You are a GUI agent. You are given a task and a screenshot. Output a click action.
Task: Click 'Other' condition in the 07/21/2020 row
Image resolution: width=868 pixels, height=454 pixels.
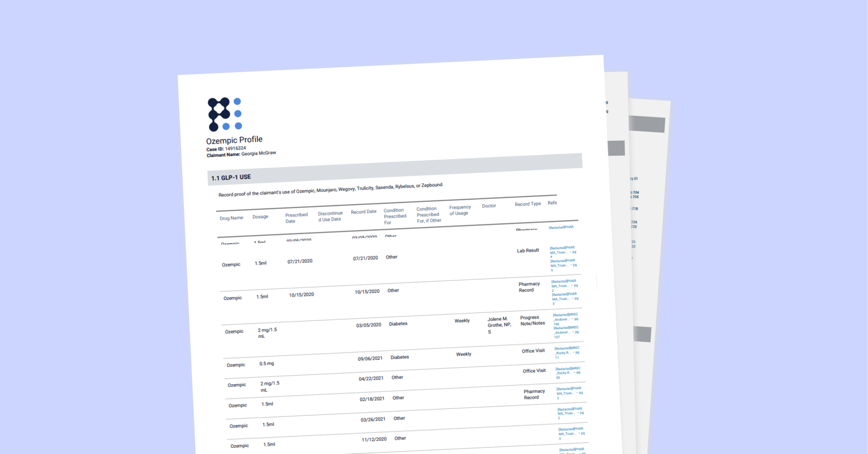click(391, 257)
